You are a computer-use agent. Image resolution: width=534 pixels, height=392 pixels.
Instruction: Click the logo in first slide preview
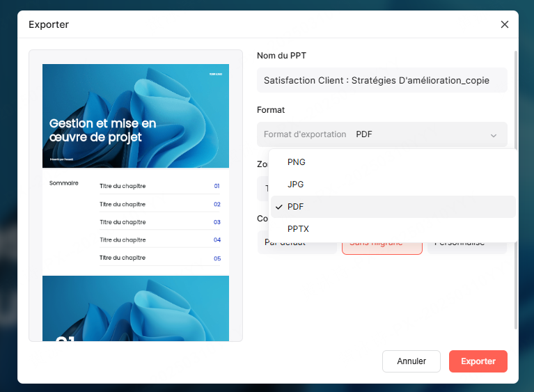pyautogui.click(x=215, y=74)
